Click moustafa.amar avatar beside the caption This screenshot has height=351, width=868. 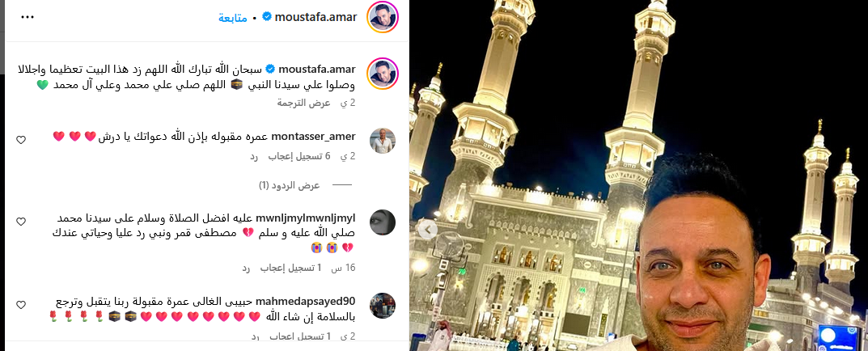click(383, 73)
